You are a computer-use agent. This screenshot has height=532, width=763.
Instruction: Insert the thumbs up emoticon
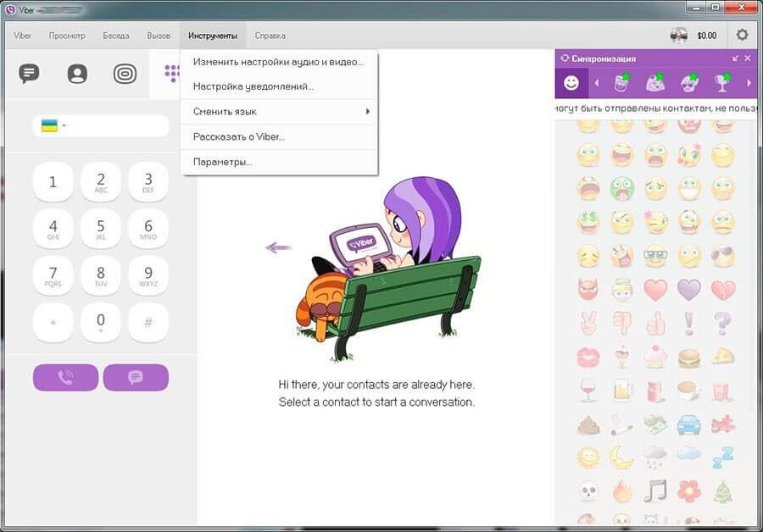pos(655,324)
